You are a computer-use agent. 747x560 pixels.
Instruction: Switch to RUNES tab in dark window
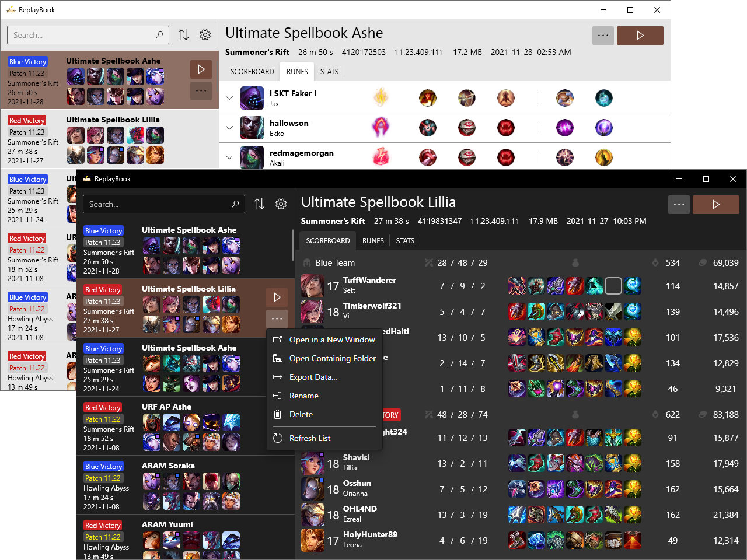pos(373,240)
